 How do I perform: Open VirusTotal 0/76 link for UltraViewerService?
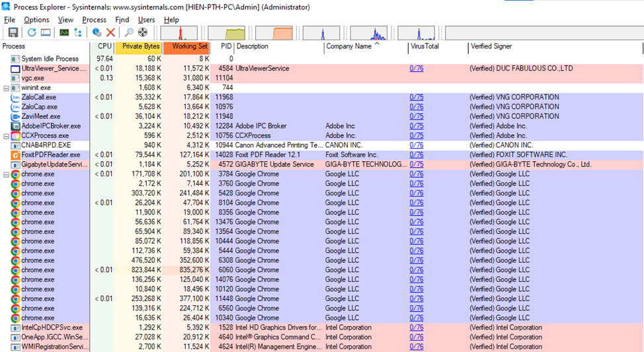tap(417, 69)
